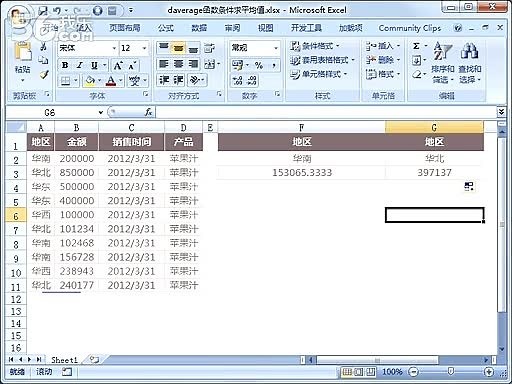Select the Sheet1 tab
This screenshot has width=512, height=384.
tap(64, 360)
